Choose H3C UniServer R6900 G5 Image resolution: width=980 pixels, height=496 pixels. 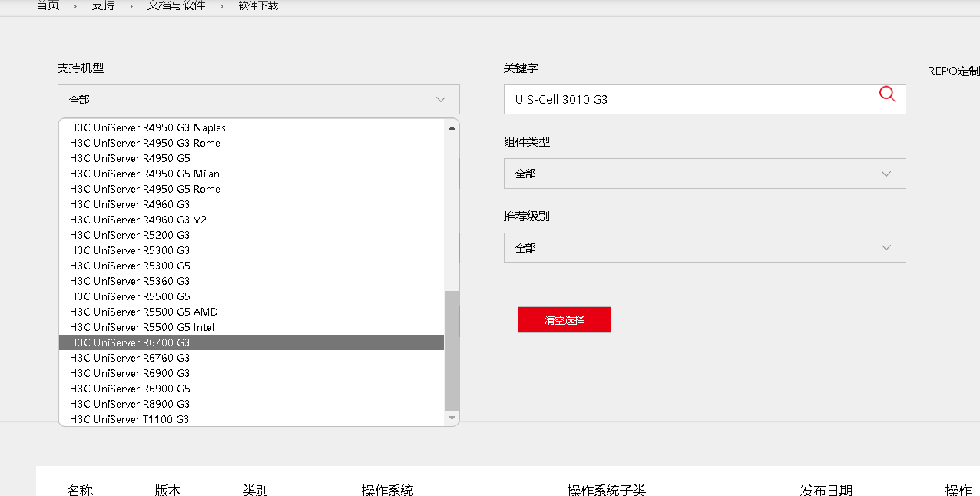pyautogui.click(x=251, y=389)
